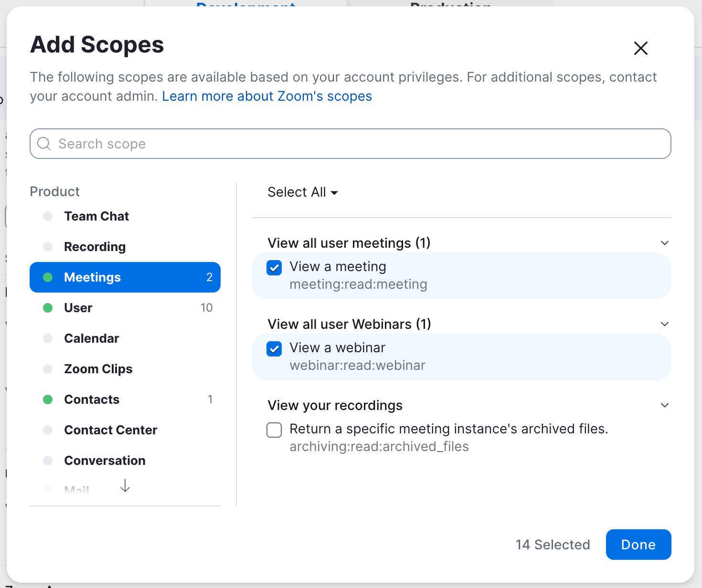Collapse View your recordings section

click(664, 405)
